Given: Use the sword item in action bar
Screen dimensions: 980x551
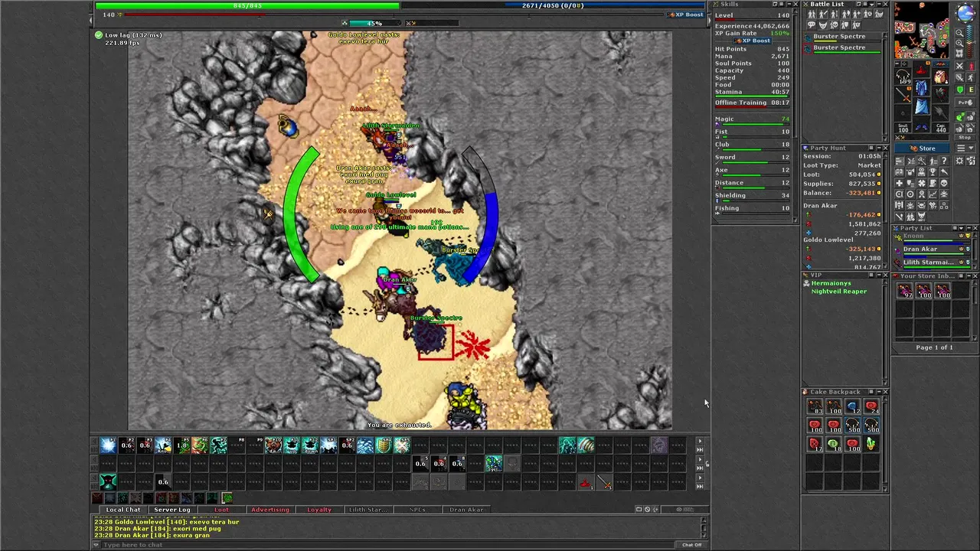Looking at the screenshot, I should tap(604, 483).
